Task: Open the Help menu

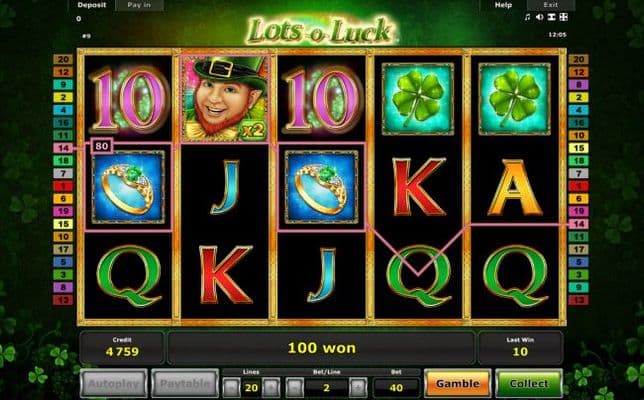Action: click(x=503, y=5)
